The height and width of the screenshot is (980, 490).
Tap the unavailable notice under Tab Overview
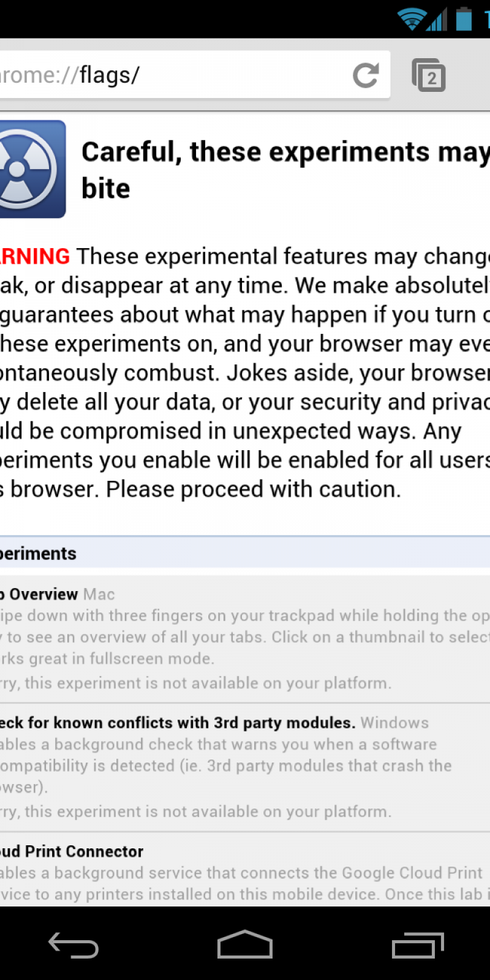[x=196, y=683]
